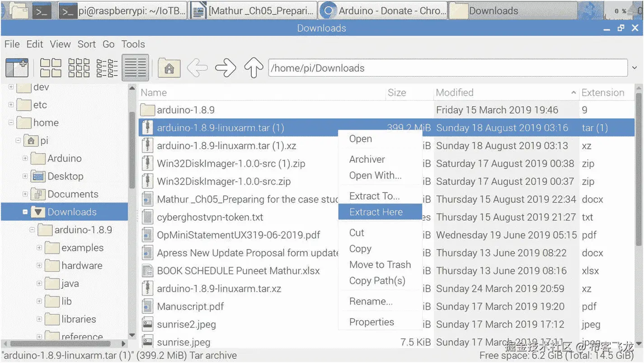The height and width of the screenshot is (363, 644).
Task: Open the file manager icon in taskbar
Action: 19,11
